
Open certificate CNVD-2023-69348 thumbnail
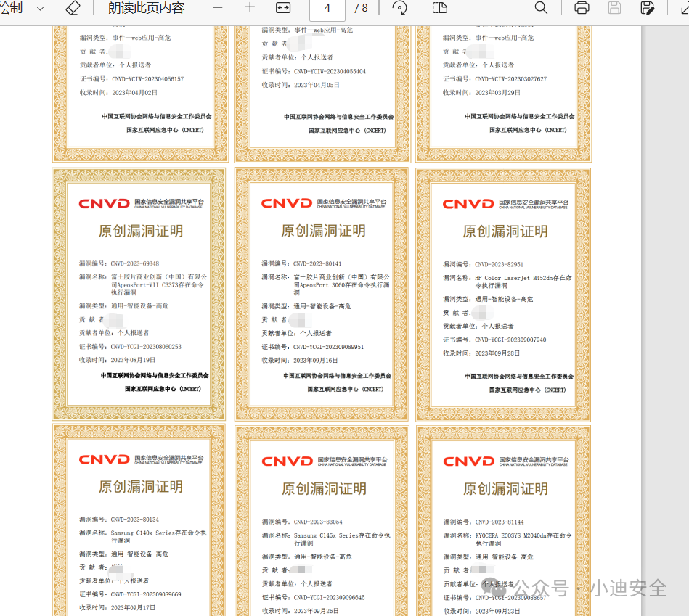point(139,295)
